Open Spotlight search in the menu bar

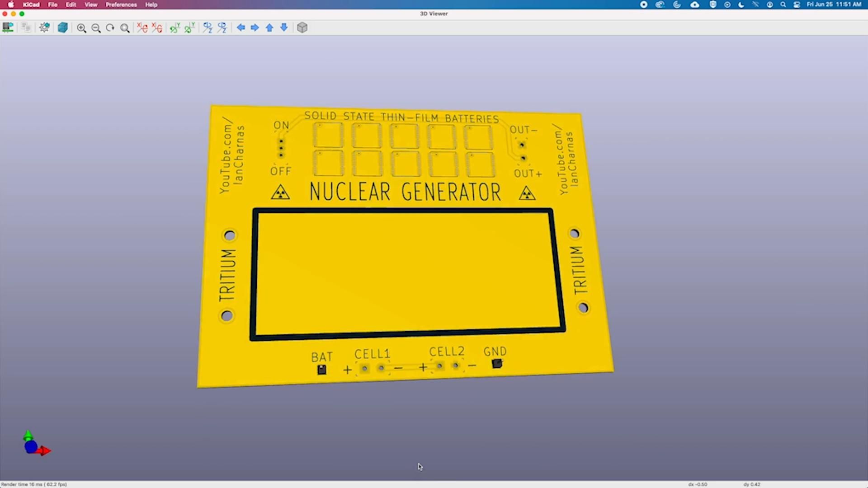(x=783, y=5)
